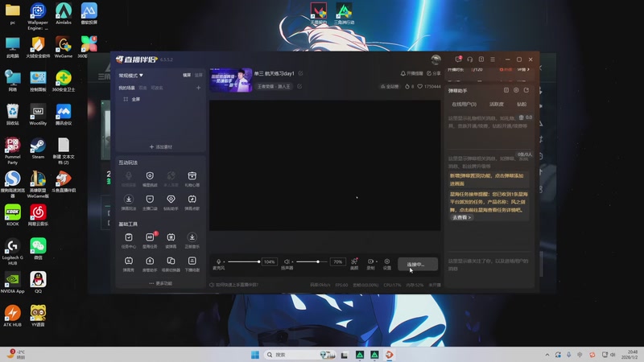
Task: Edit the stream title day1 pencil icon
Action: [300, 73]
